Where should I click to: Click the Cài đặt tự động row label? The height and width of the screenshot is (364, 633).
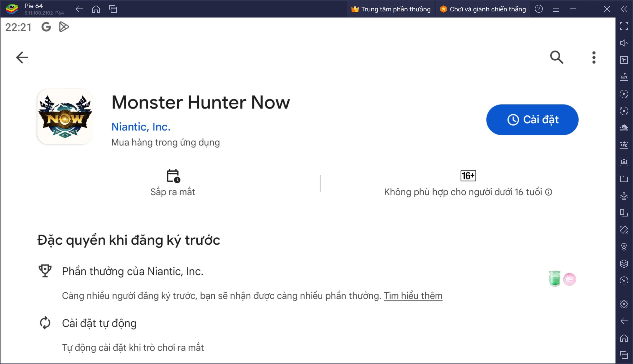point(99,323)
